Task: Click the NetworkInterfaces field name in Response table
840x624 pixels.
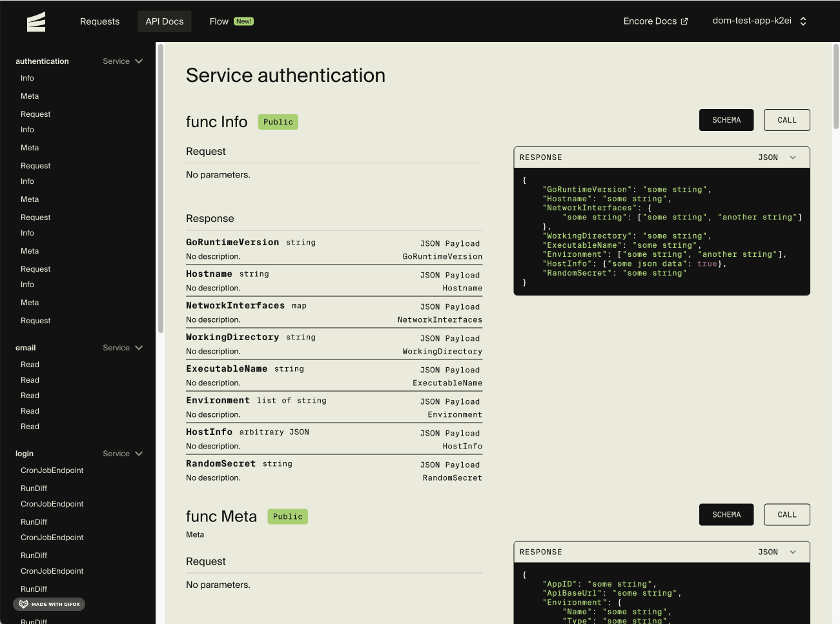Action: (235, 306)
